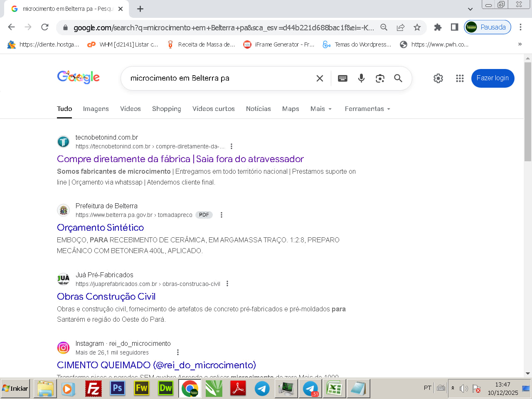The height and width of the screenshot is (399, 532).
Task: Switch to the Maps tab
Action: pyautogui.click(x=291, y=109)
